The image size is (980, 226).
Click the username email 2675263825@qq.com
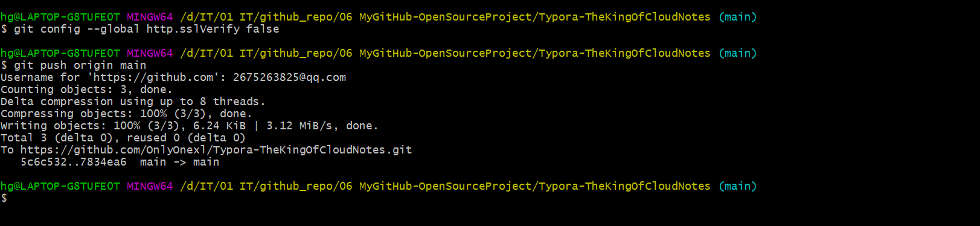289,77
